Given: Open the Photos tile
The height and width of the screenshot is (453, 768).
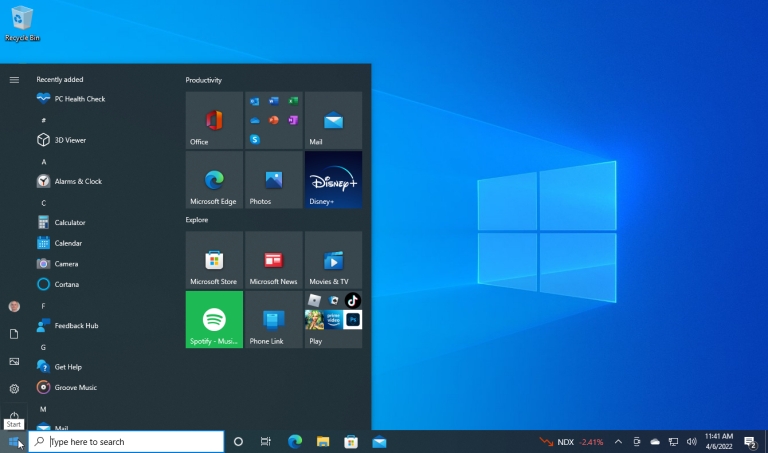Looking at the screenshot, I should point(274,180).
